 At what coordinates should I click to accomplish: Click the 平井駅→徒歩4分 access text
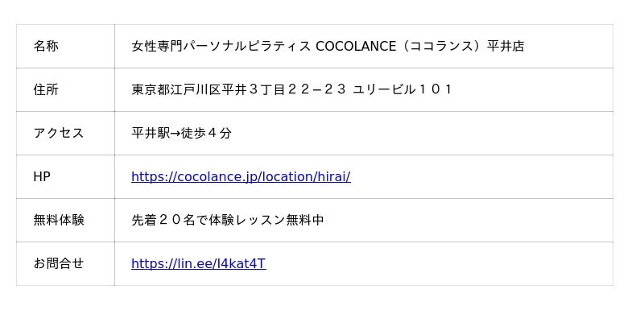[x=182, y=133]
